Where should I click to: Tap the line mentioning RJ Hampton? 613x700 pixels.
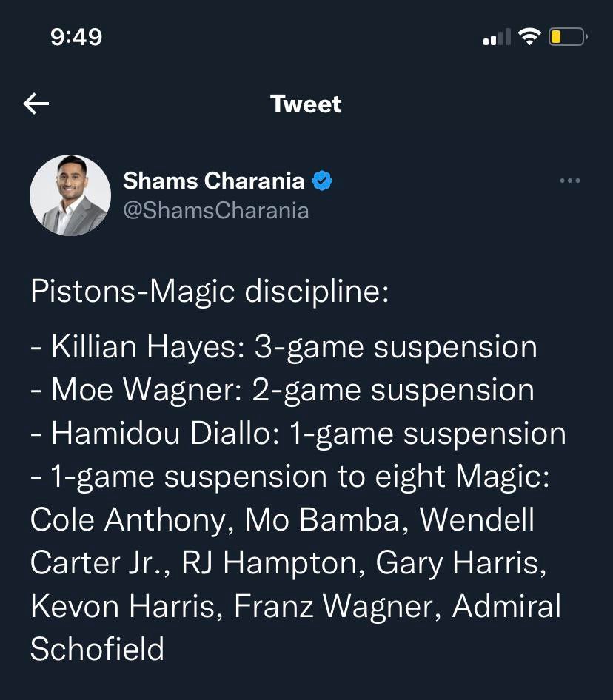289,563
